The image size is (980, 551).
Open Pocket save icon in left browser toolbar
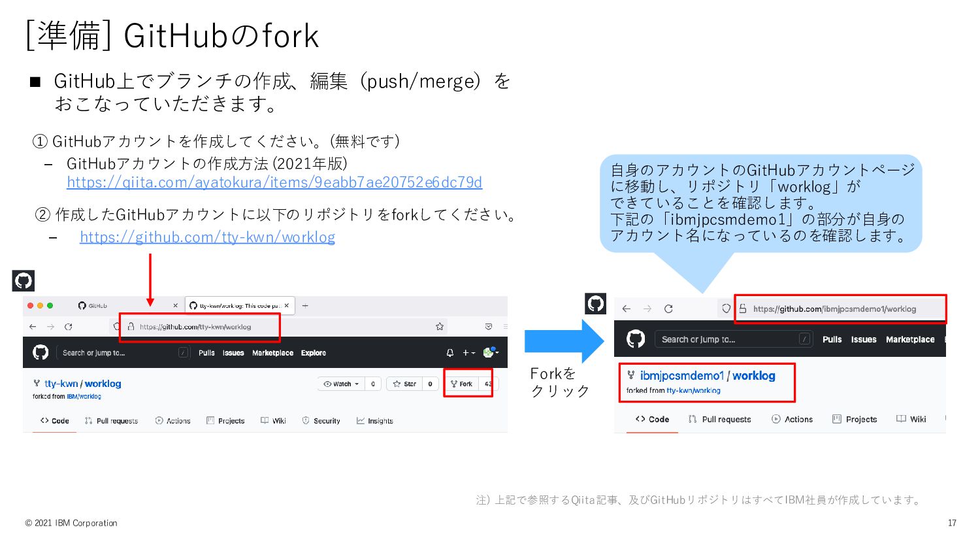coord(488,326)
